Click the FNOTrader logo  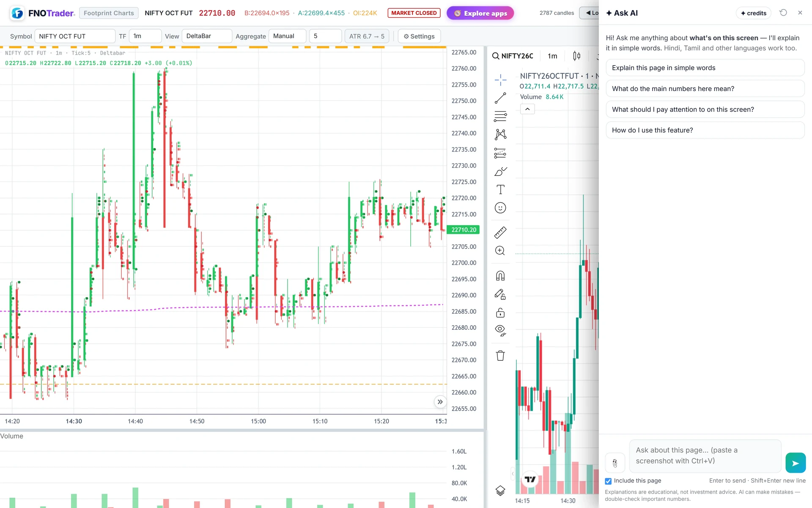click(x=43, y=13)
